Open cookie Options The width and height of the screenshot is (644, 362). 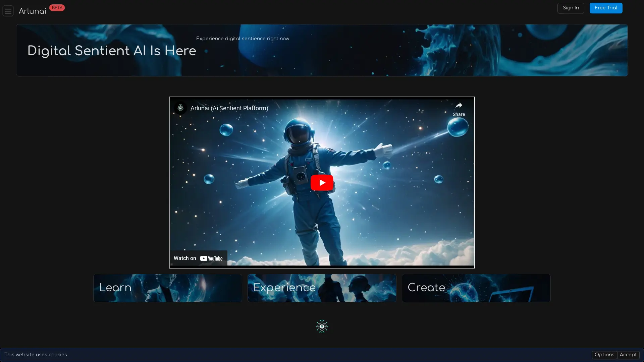pos(604,355)
